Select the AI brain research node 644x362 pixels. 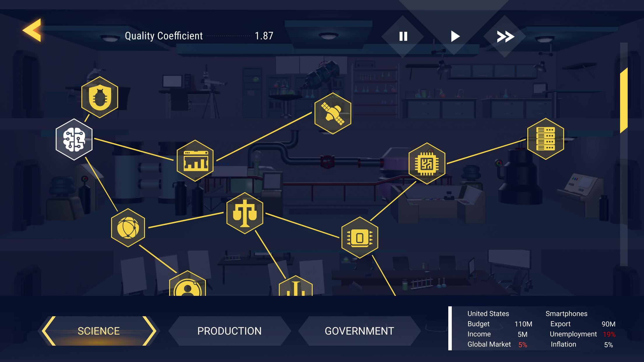click(74, 139)
